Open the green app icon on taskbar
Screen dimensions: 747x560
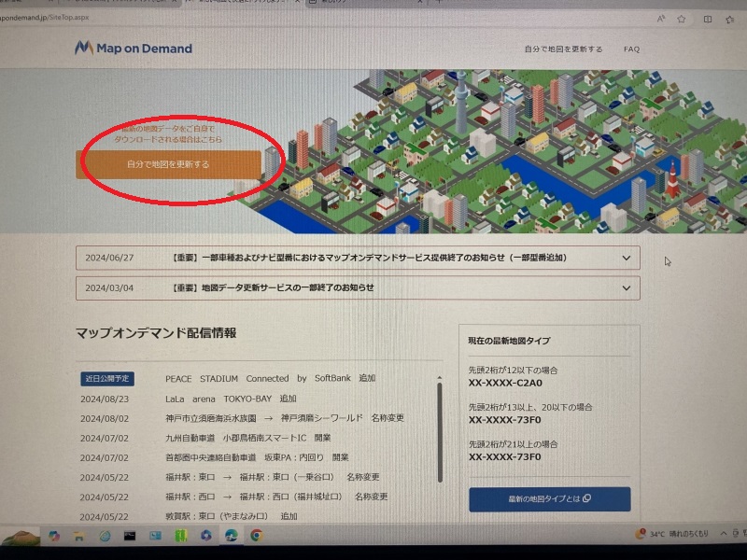(x=180, y=536)
